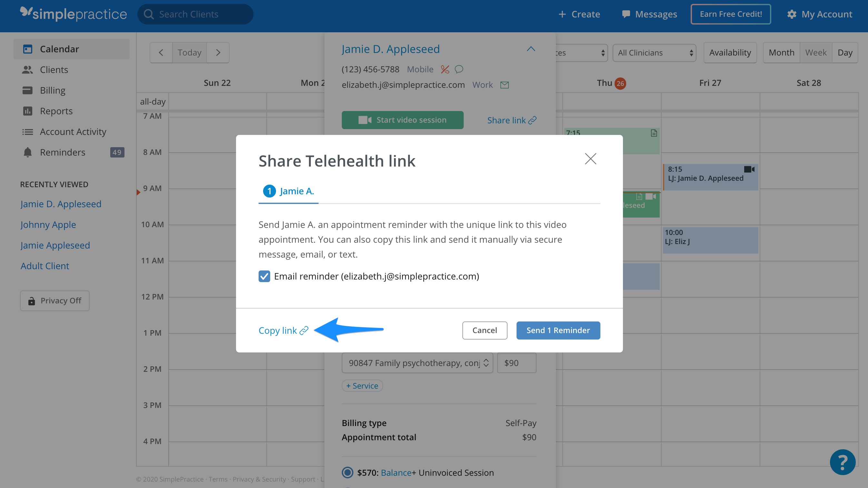Click the Send 1 Reminder button

point(558,330)
